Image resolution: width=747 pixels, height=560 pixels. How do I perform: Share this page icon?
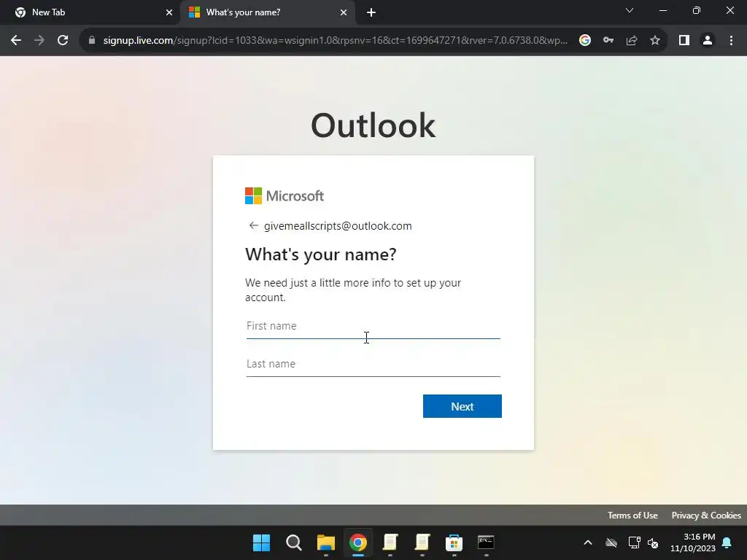(632, 41)
